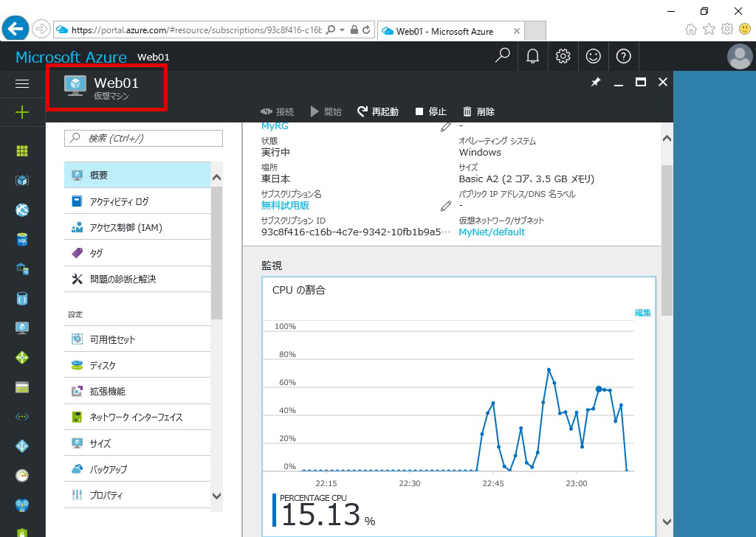Open 問題の診断と解決 menu item
The image size is (756, 537).
click(x=137, y=279)
